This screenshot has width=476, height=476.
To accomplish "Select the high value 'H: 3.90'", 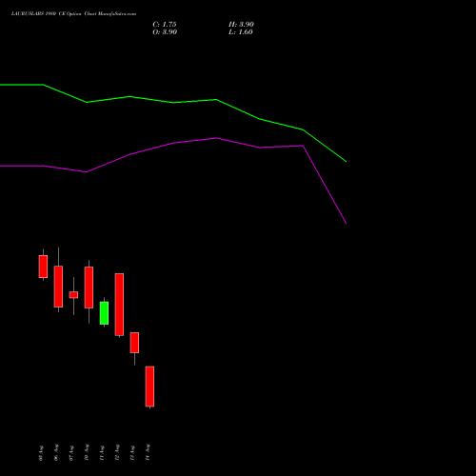I will click(x=241, y=25).
